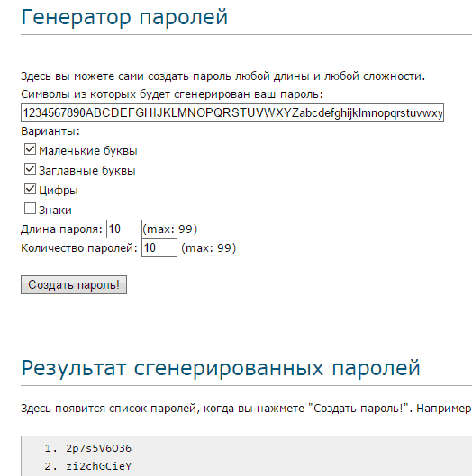Focus the Длина пароля input box
The image size is (472, 476).
pyautogui.click(x=124, y=229)
